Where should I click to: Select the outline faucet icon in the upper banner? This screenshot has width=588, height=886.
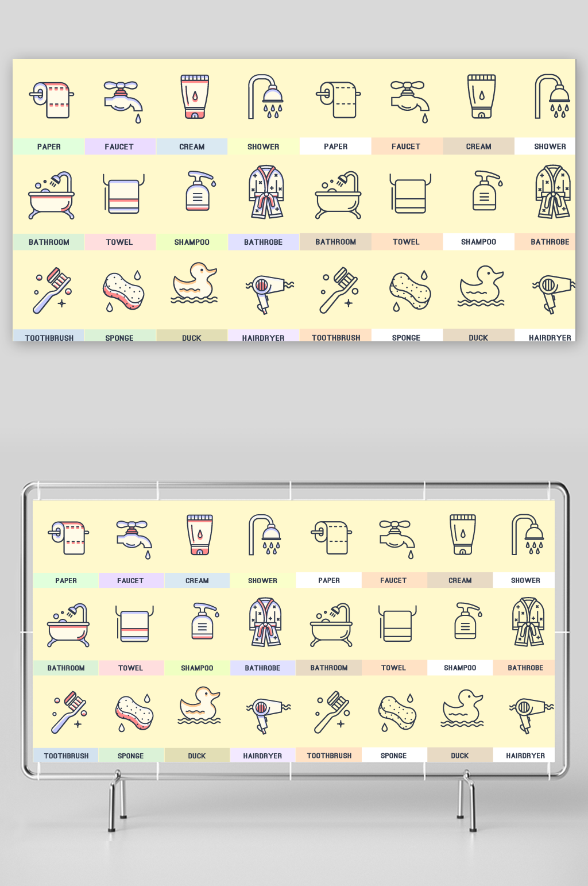(x=409, y=102)
